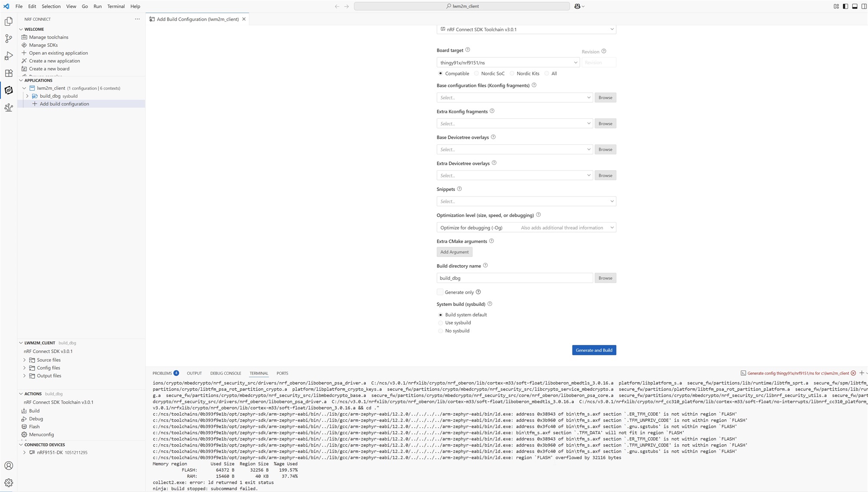Image resolution: width=868 pixels, height=492 pixels.
Task: Open Source Control view
Action: point(9,39)
